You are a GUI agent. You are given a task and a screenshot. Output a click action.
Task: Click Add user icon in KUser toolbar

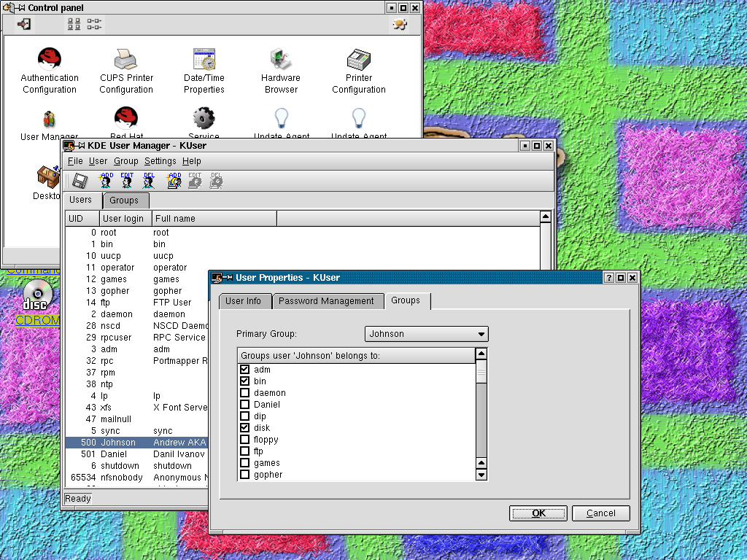tap(106, 181)
